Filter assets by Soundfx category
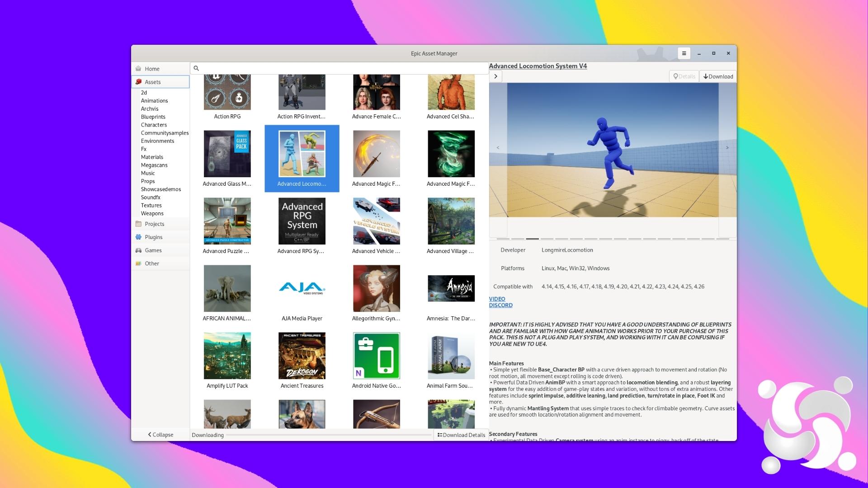Image resolution: width=868 pixels, height=488 pixels. 151,197
